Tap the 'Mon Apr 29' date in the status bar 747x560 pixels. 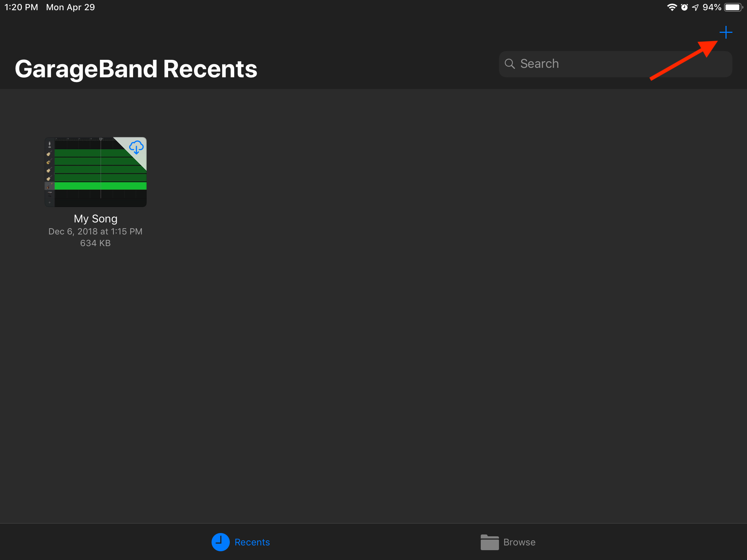(70, 7)
